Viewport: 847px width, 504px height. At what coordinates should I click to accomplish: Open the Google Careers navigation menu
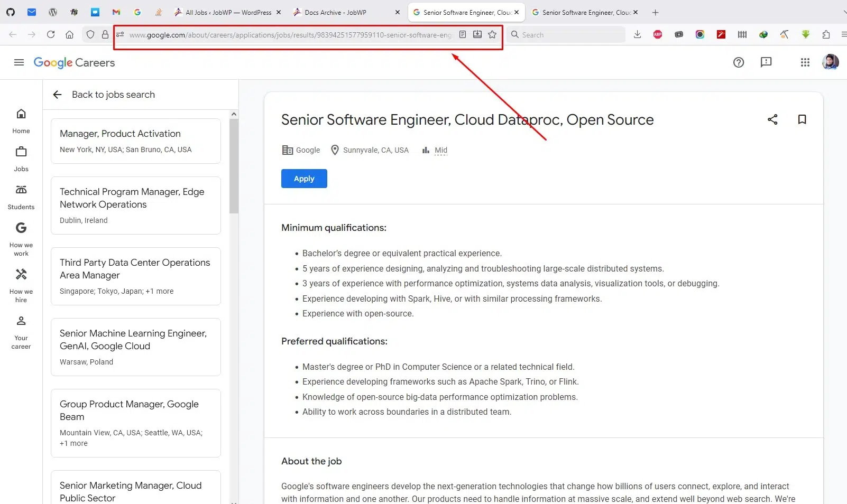coord(19,62)
